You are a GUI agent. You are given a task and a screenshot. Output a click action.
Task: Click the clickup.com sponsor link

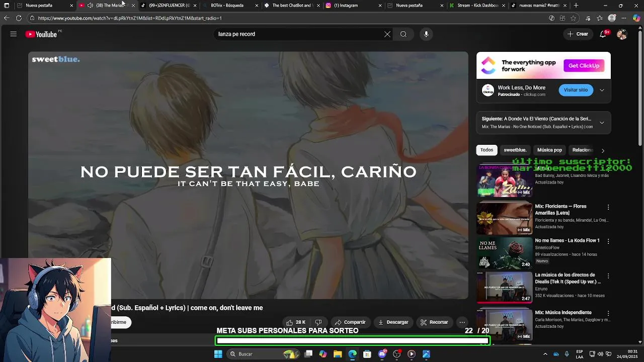click(534, 95)
